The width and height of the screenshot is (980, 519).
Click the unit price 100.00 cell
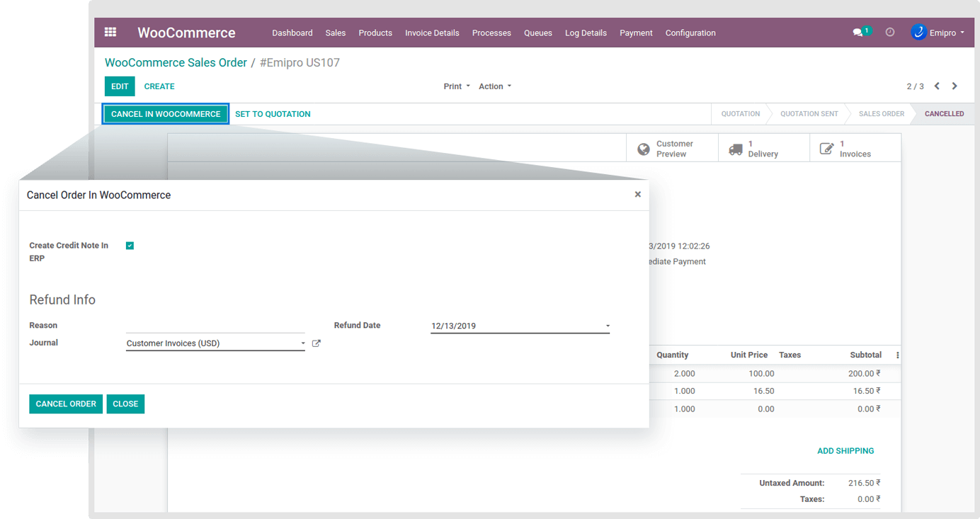pos(761,373)
